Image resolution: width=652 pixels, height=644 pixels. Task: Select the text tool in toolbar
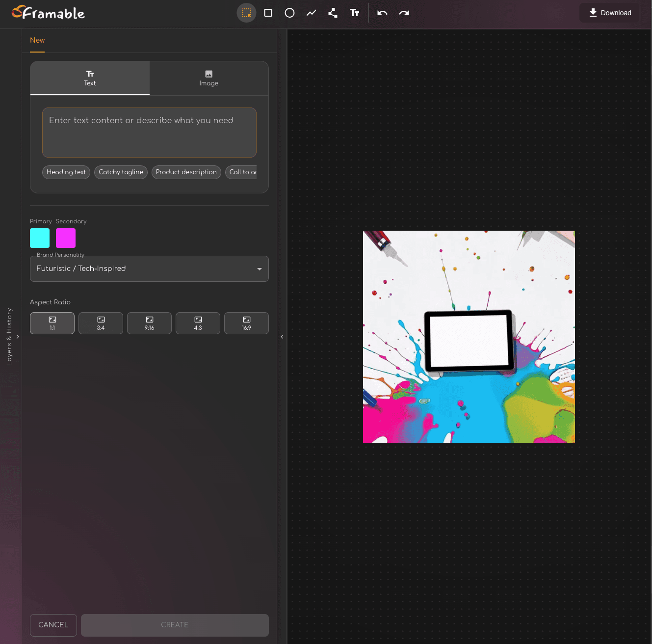click(x=354, y=13)
